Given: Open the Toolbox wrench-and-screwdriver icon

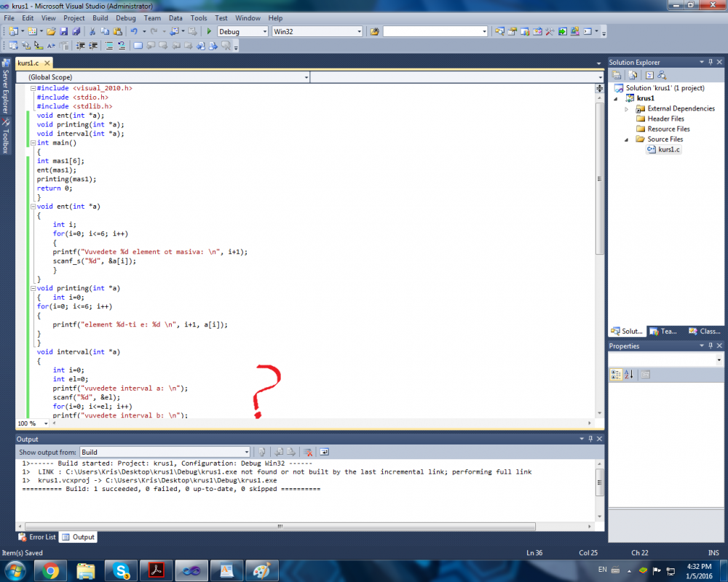Looking at the screenshot, I should 550,31.
